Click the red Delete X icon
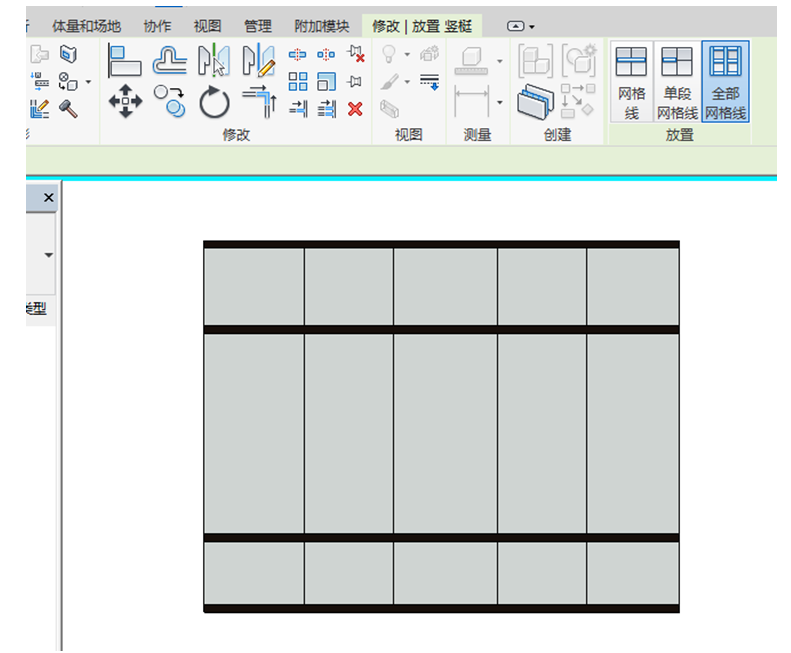 [x=355, y=109]
